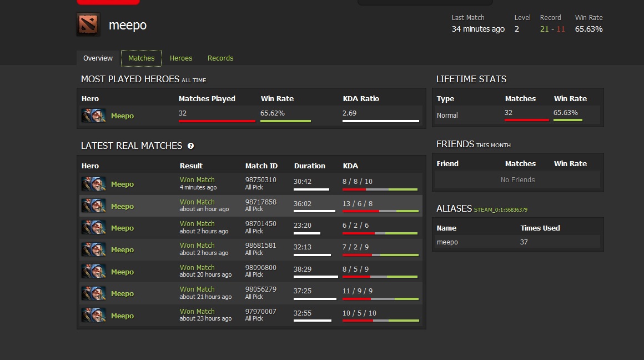The height and width of the screenshot is (360, 644).
Task: Click the 21 - 11 record value
Action: 552,29
